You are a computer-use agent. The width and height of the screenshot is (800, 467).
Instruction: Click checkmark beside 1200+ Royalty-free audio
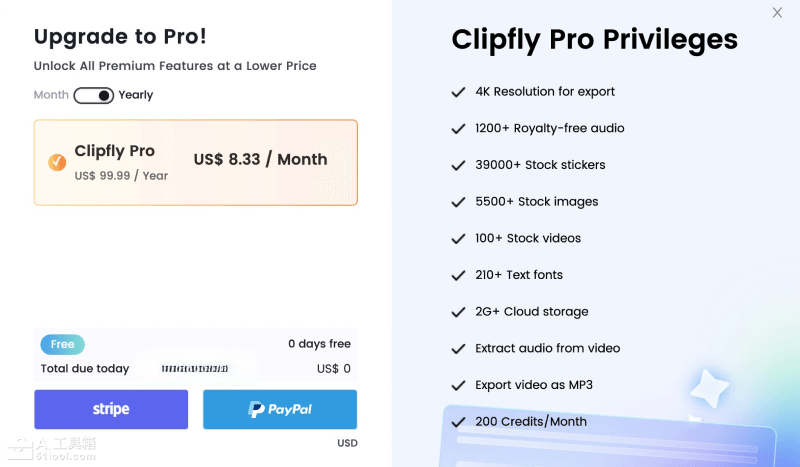tap(458, 129)
